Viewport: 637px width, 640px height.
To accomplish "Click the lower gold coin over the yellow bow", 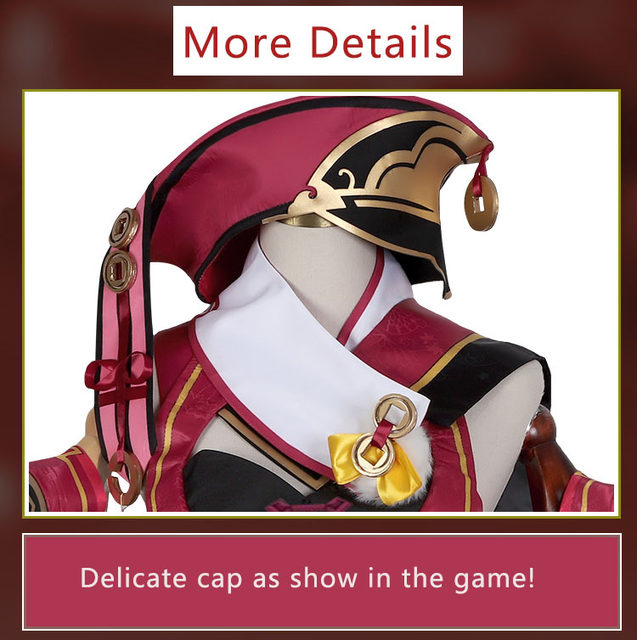I will (373, 456).
